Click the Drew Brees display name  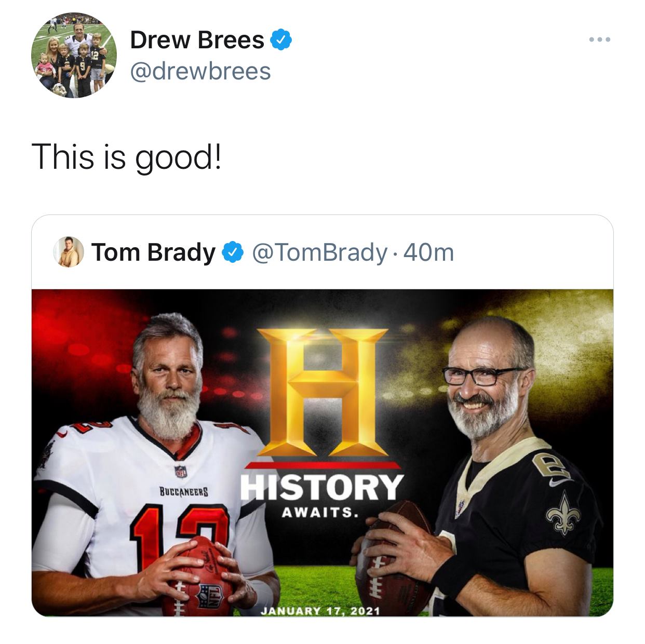[197, 40]
